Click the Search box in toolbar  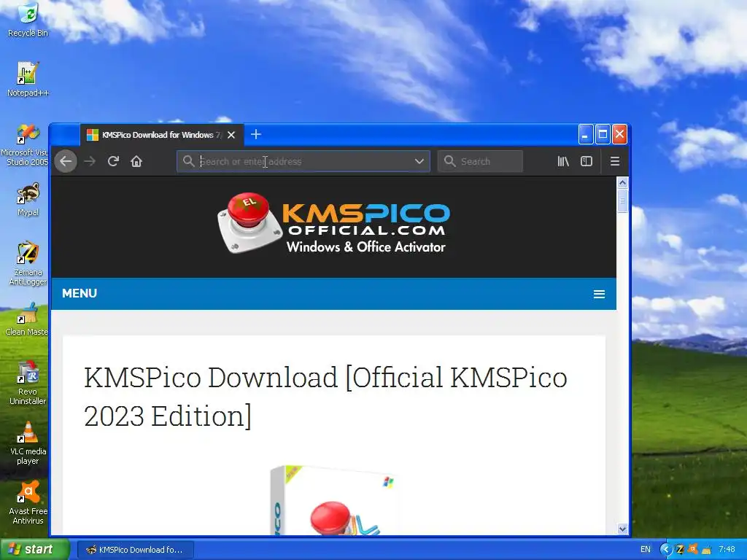click(x=480, y=161)
